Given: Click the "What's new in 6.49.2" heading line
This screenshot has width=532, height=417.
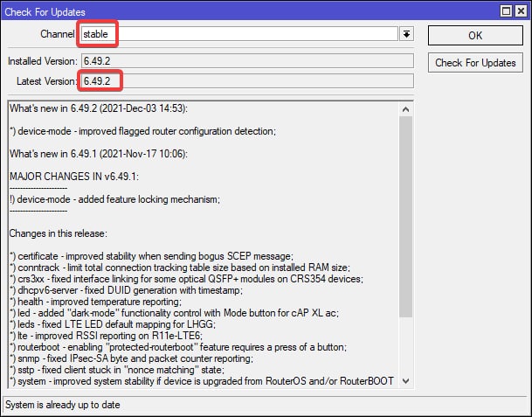Looking at the screenshot, I should (99, 108).
